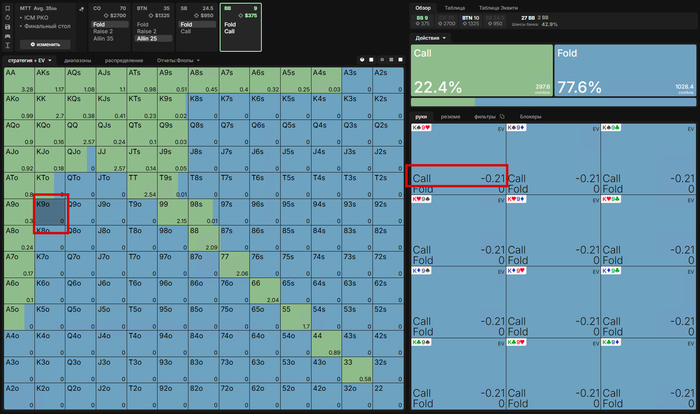700x414 pixels.
Task: Open the Блокеры tab
Action: [x=530, y=117]
